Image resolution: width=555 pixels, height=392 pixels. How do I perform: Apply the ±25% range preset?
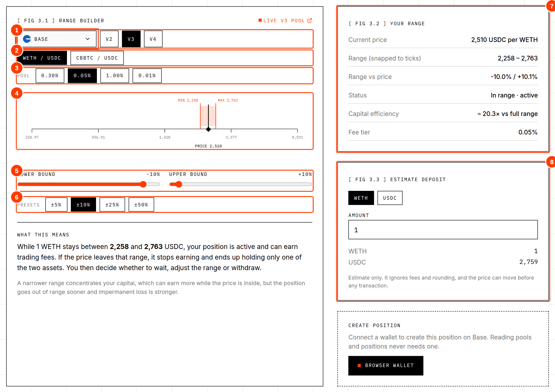(112, 205)
